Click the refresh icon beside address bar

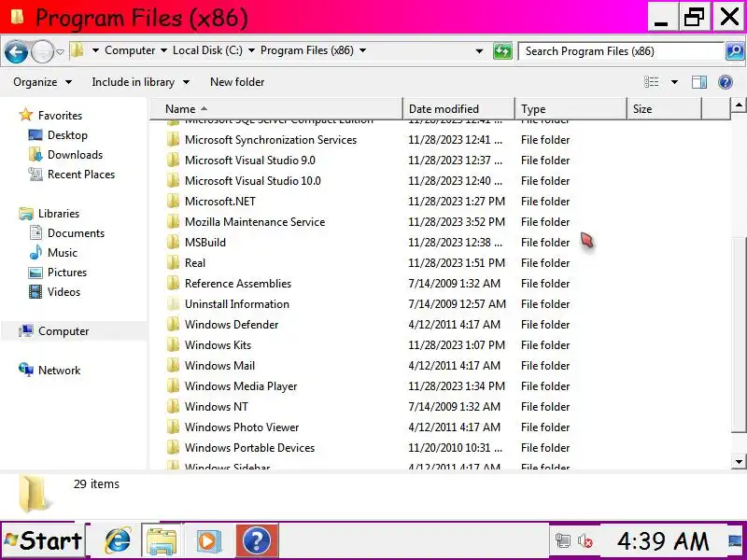point(502,51)
